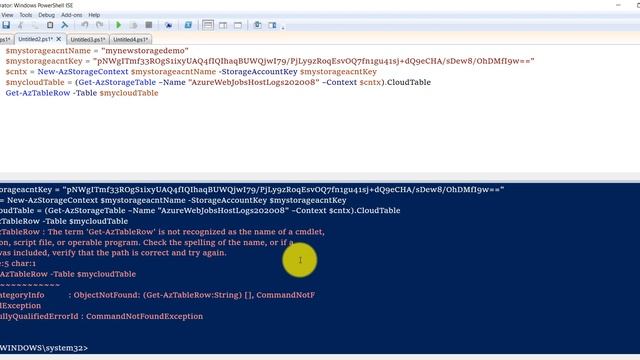Click 'Get-AzTableRow' is not recognized error line
The height and width of the screenshot is (360, 640).
tap(162, 231)
